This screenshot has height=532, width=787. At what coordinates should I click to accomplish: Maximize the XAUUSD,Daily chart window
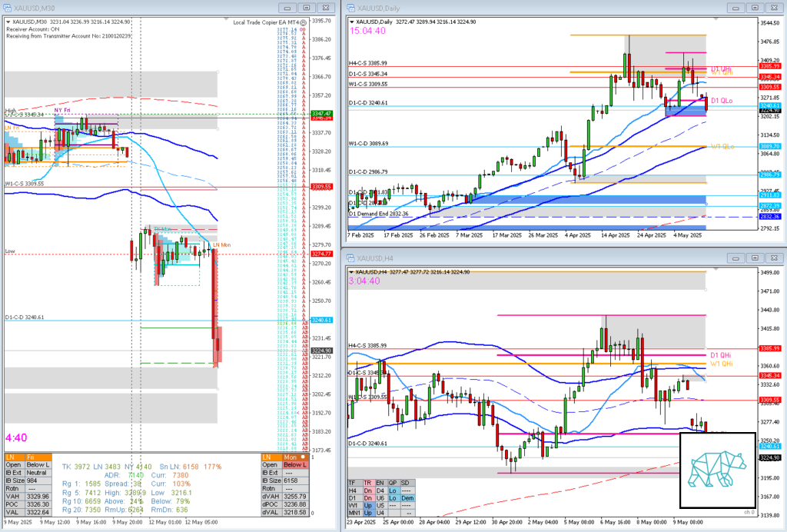point(755,8)
